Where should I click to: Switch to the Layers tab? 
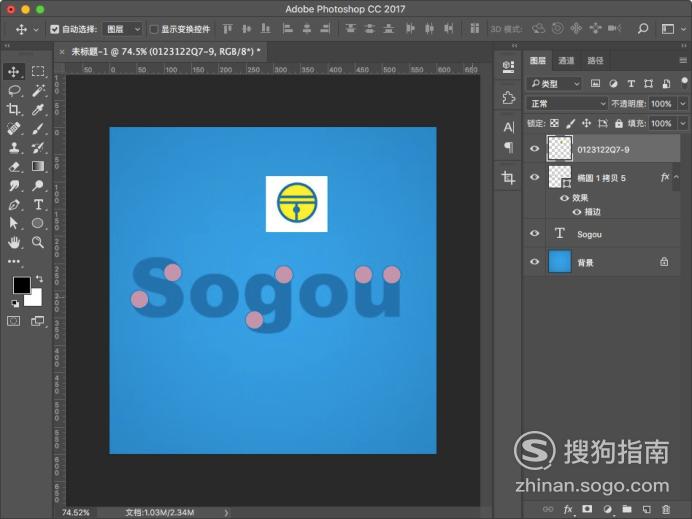[x=538, y=60]
